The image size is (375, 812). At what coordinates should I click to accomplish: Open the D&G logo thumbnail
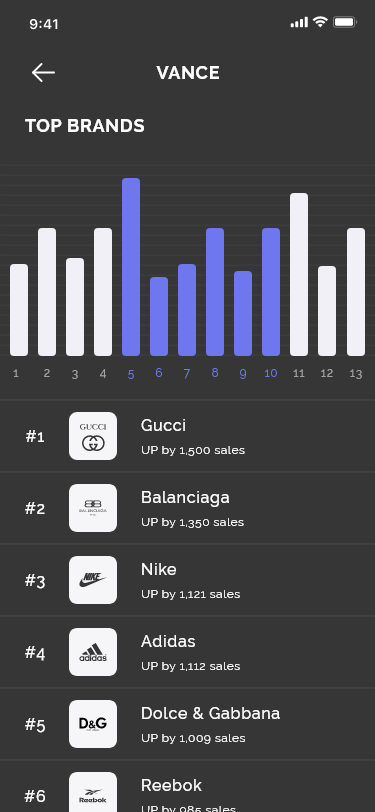(x=93, y=724)
